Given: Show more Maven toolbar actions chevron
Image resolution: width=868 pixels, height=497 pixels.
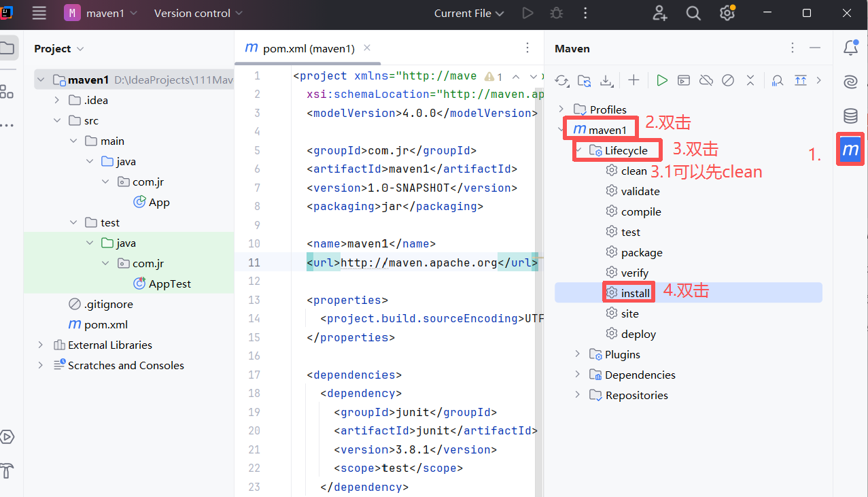Looking at the screenshot, I should click(818, 80).
